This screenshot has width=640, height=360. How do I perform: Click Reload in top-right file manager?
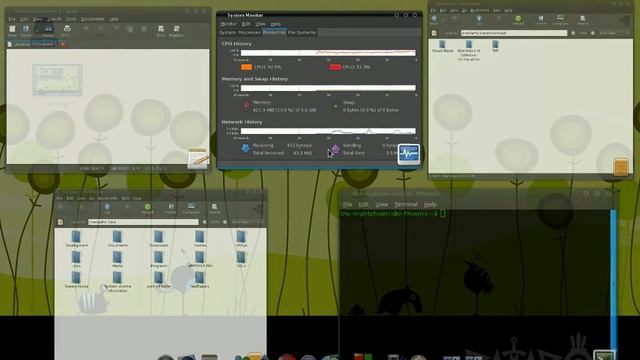click(518, 20)
